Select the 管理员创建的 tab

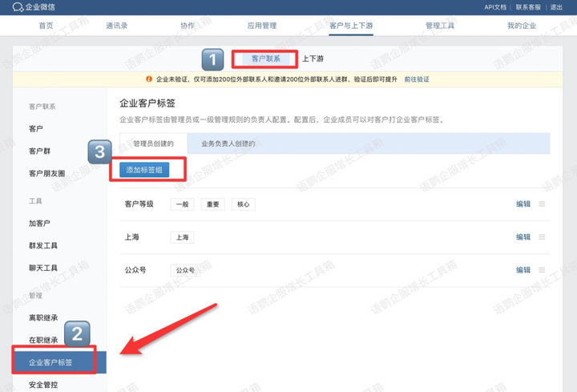pyautogui.click(x=154, y=143)
